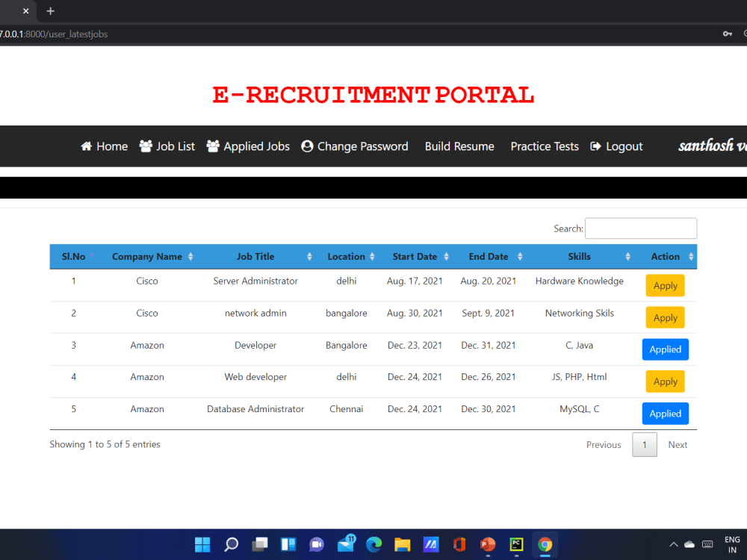Click the 'Hardware Knowledge' skills cell

coord(580,281)
